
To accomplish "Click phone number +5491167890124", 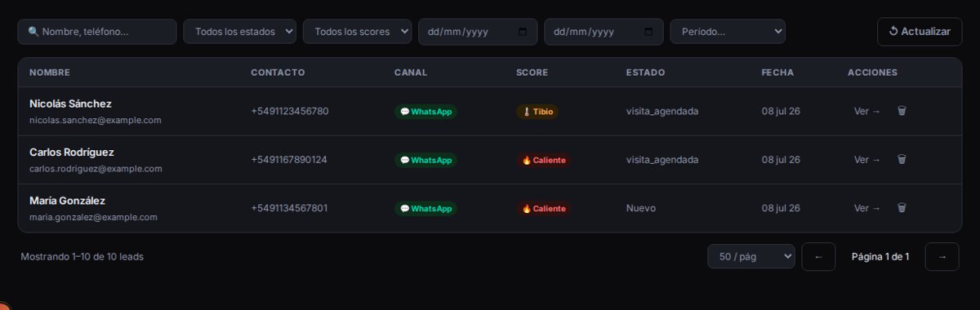I will click(x=289, y=160).
